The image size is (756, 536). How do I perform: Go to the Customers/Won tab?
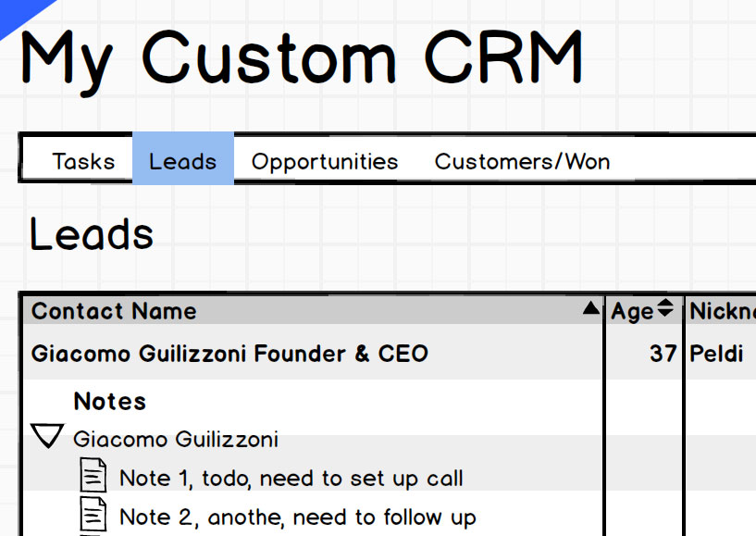[x=522, y=161]
